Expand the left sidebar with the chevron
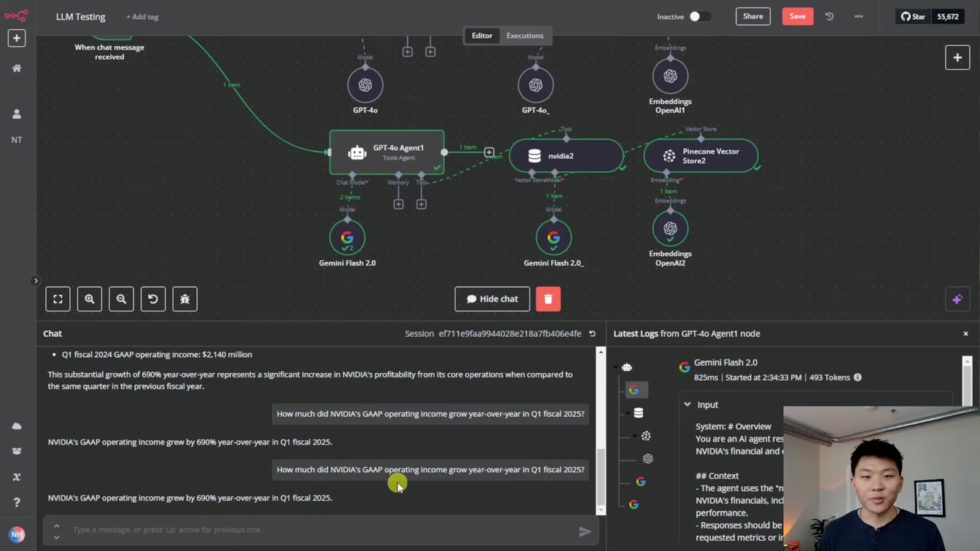Image resolution: width=980 pixels, height=551 pixels. (35, 281)
